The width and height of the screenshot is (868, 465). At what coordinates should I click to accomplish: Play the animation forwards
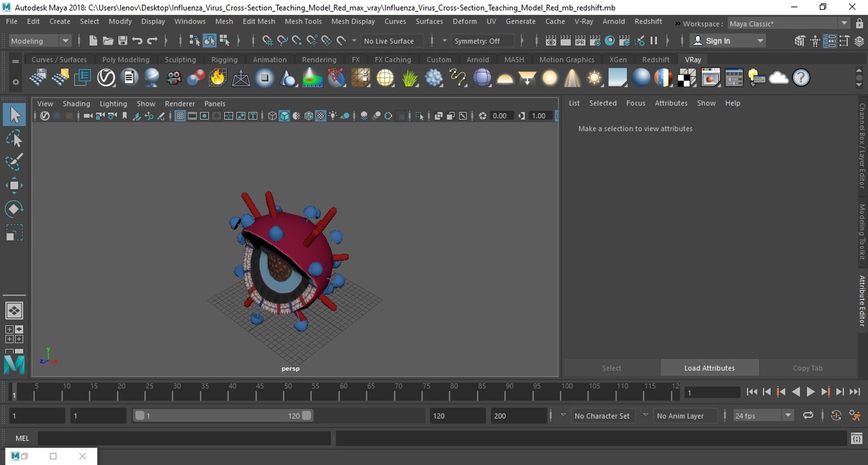tap(811, 392)
